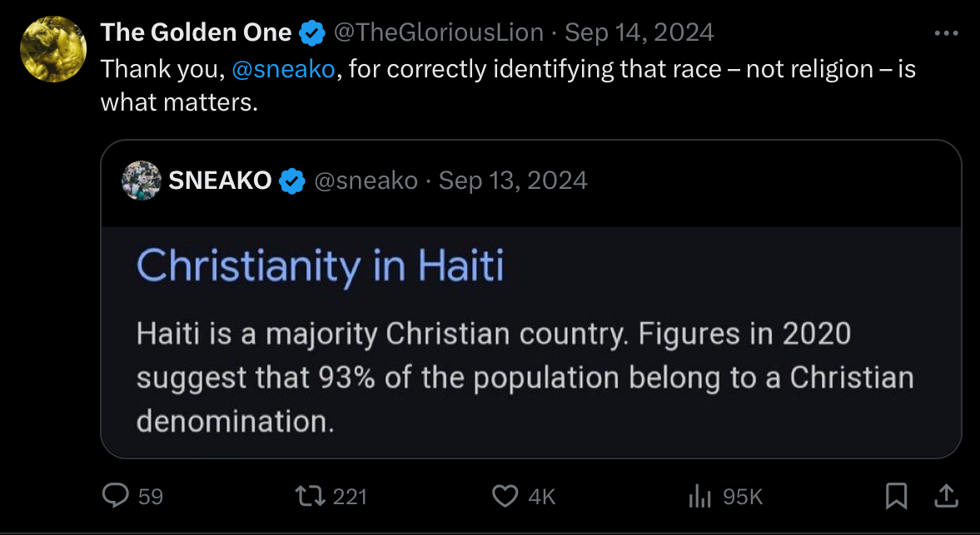View analytics via the bar chart icon

[699, 496]
